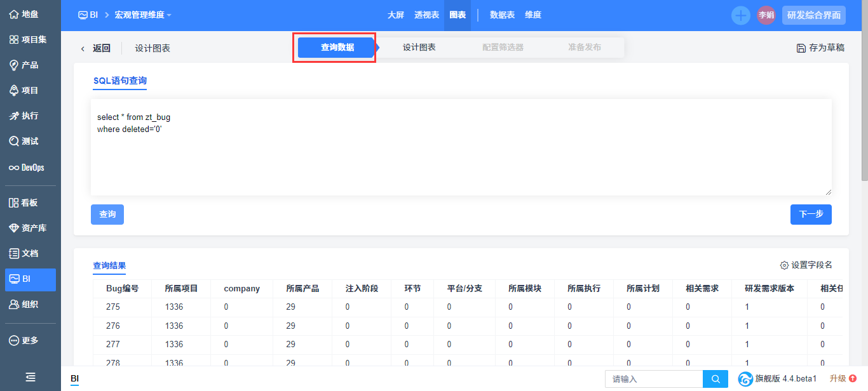Open the 测试 testing section
868x391 pixels.
point(24,141)
